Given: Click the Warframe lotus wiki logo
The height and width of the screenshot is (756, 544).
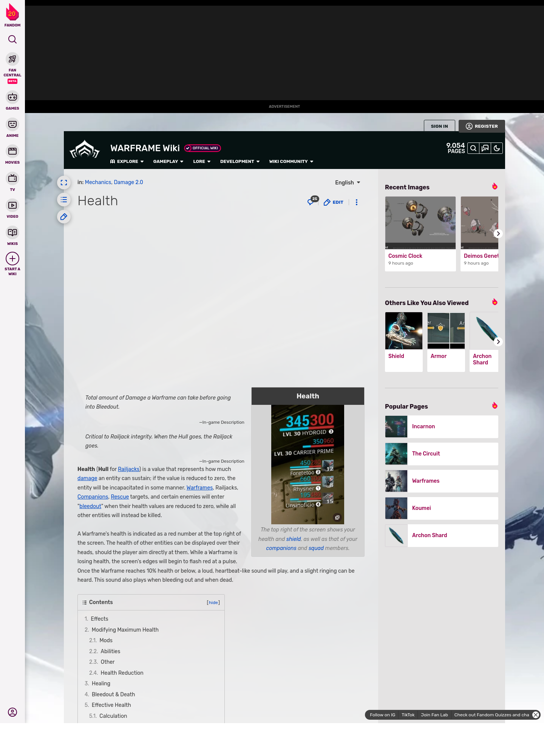Looking at the screenshot, I should pyautogui.click(x=85, y=150).
